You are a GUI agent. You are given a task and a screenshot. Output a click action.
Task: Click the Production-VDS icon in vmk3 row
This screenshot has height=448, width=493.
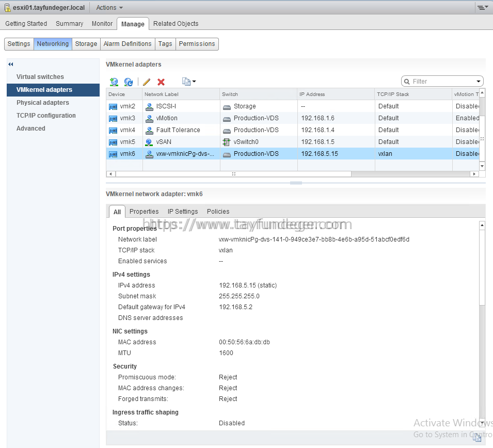pos(227,119)
